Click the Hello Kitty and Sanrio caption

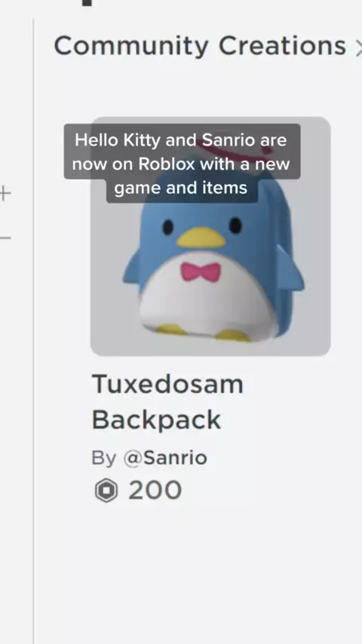182,164
